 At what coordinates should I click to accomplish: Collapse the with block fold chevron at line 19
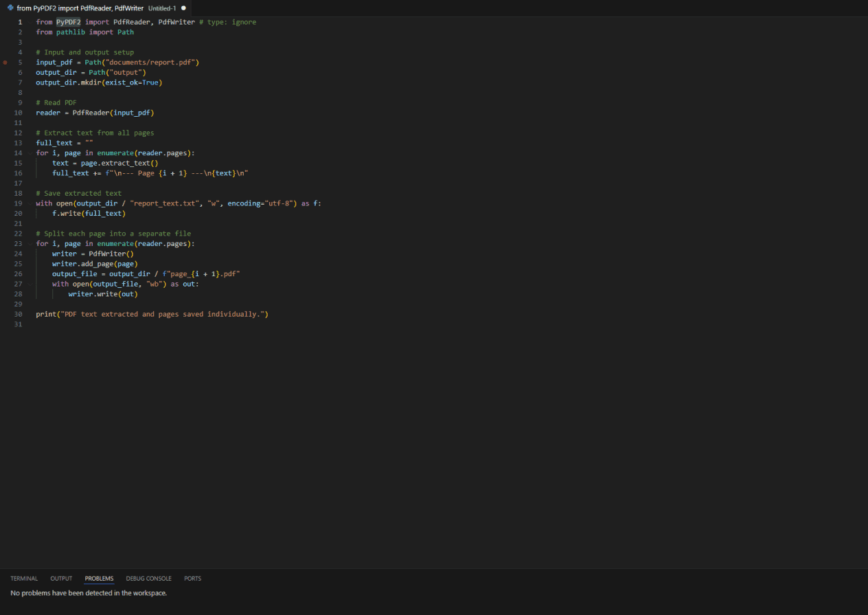tap(30, 203)
